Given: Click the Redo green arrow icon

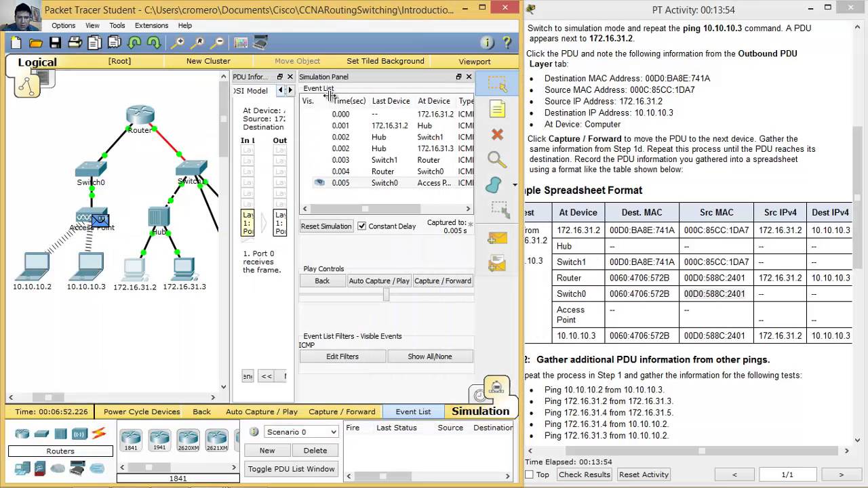Looking at the screenshot, I should click(x=154, y=43).
